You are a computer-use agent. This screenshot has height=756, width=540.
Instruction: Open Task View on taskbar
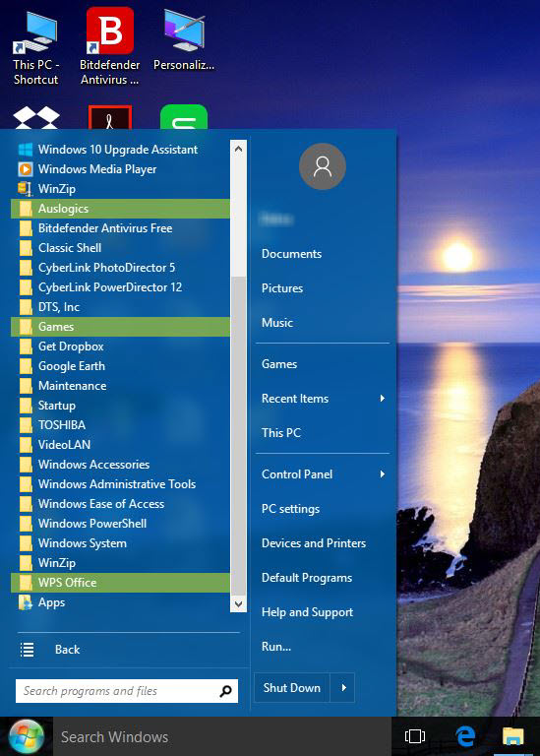(415, 736)
